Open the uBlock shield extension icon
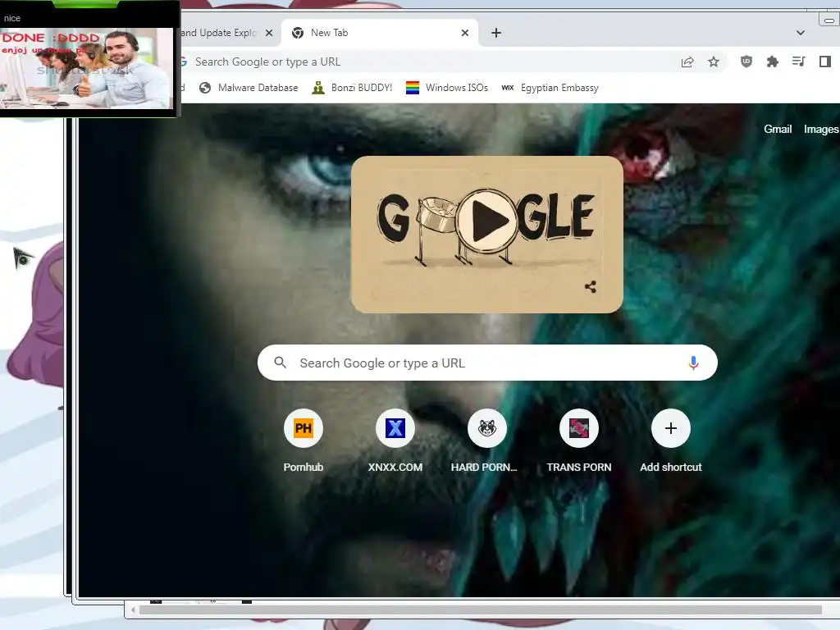Image resolution: width=840 pixels, height=630 pixels. tap(746, 62)
